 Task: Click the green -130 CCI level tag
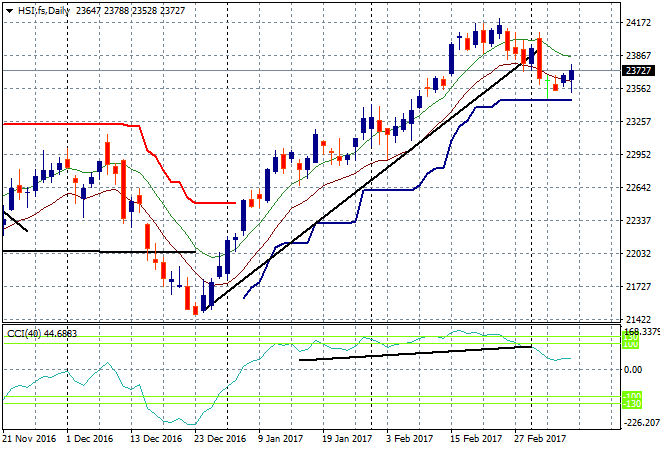(632, 404)
